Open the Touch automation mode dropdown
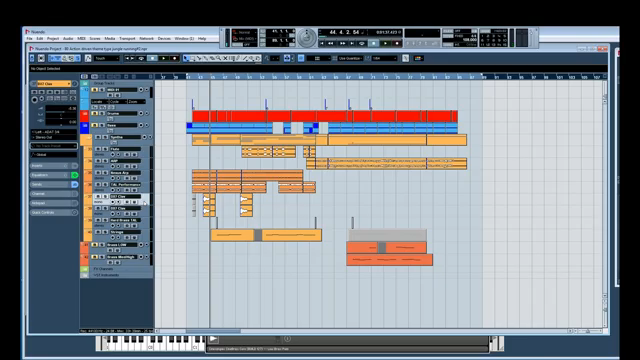 [x=107, y=58]
